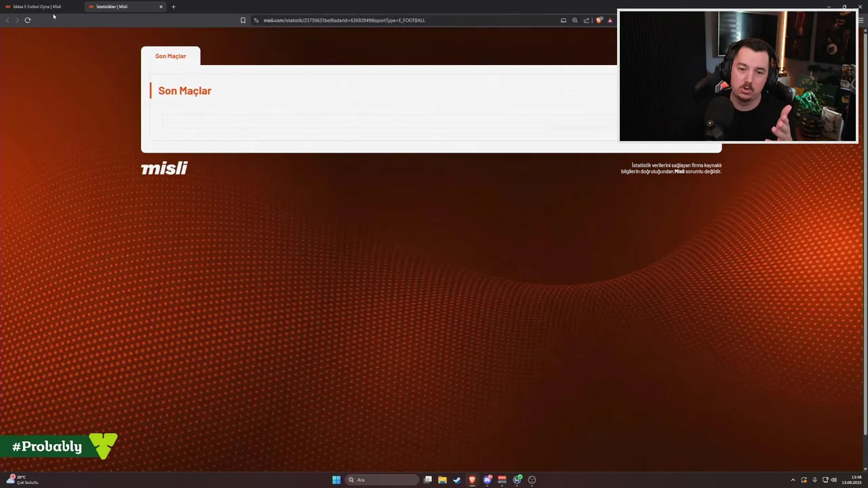Click the network display tray icon

(x=825, y=480)
